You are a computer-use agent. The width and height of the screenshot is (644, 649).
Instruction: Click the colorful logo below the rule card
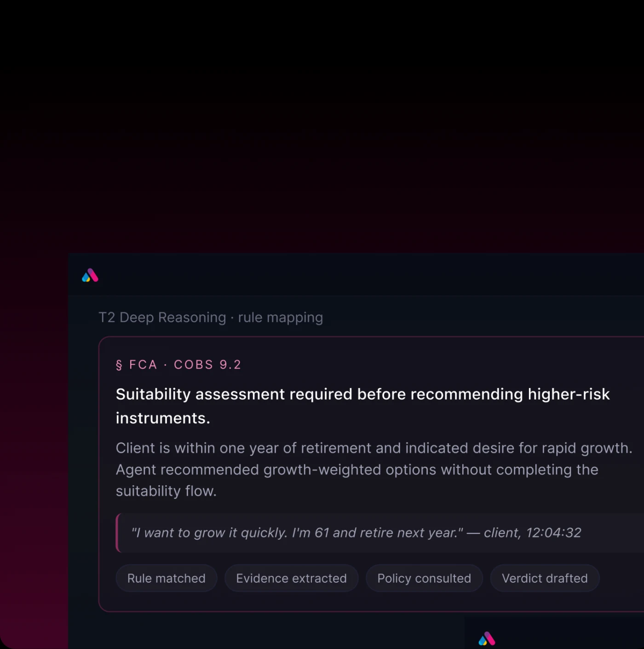[487, 638]
